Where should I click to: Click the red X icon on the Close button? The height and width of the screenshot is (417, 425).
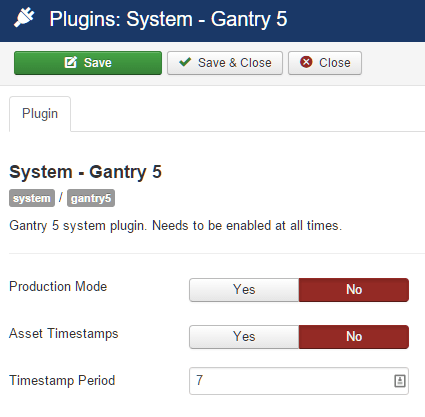[306, 62]
